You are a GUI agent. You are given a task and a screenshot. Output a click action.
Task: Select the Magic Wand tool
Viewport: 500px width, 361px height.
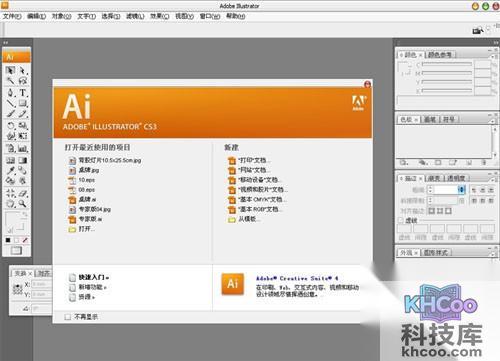(x=10, y=81)
